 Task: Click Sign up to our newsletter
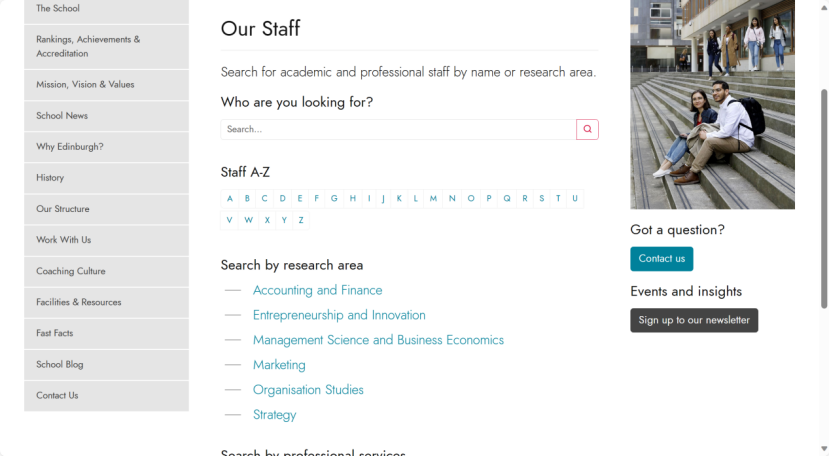tap(694, 320)
